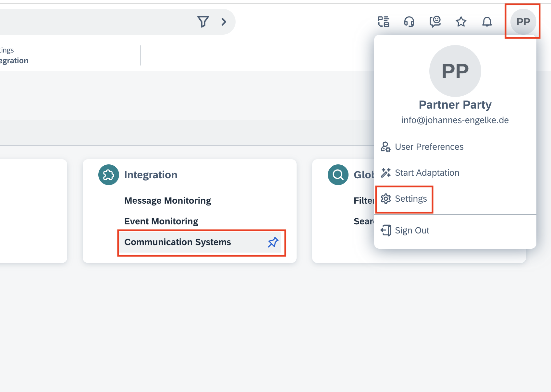Click the PP user avatar in header

point(523,22)
